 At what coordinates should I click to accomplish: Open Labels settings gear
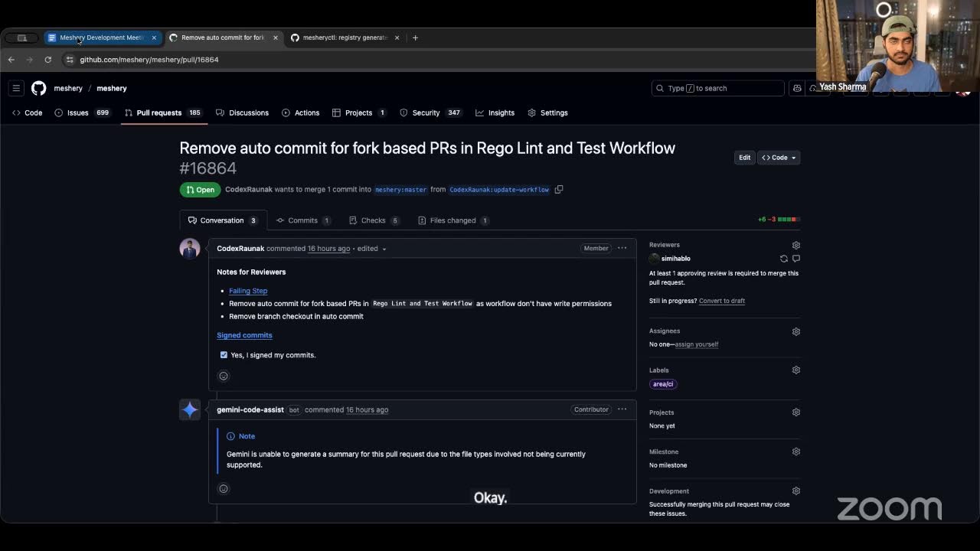[796, 370]
